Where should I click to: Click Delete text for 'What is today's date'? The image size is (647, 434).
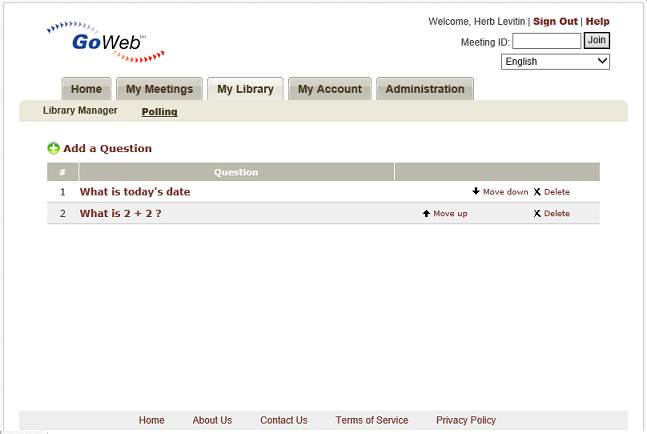tap(557, 192)
